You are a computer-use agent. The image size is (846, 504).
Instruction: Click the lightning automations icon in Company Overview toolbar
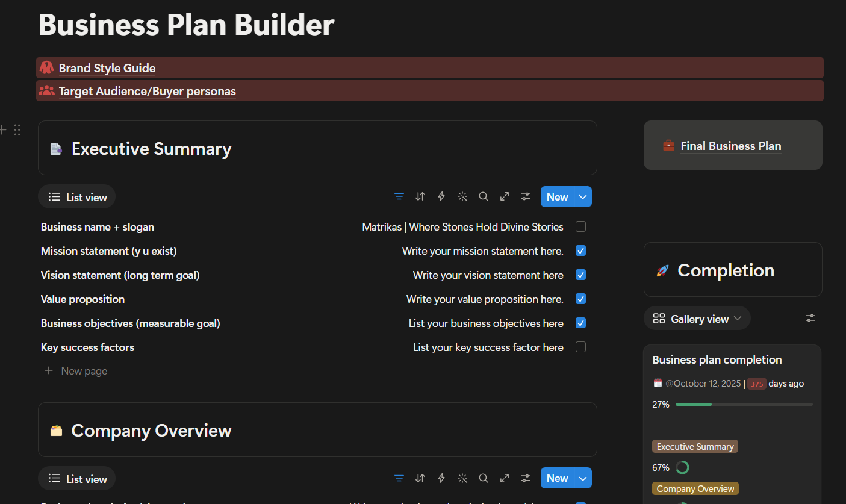tap(441, 478)
